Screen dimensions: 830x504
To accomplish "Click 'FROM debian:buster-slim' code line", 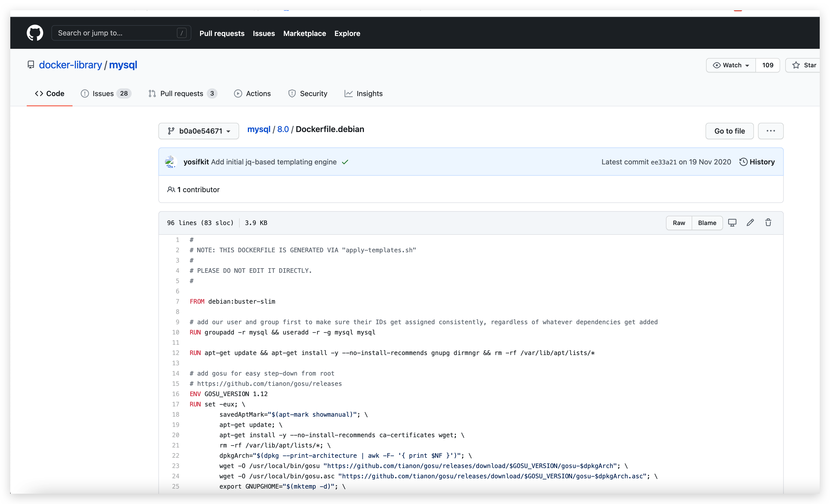I will [x=232, y=302].
